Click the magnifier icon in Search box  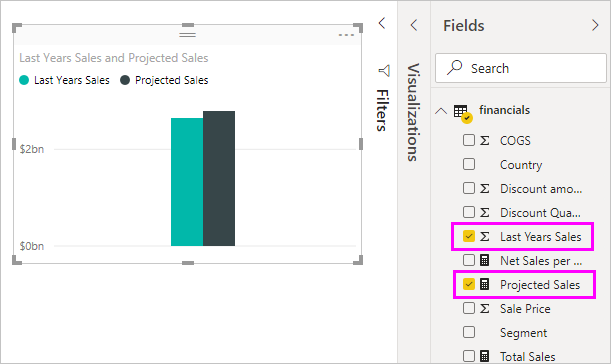454,67
